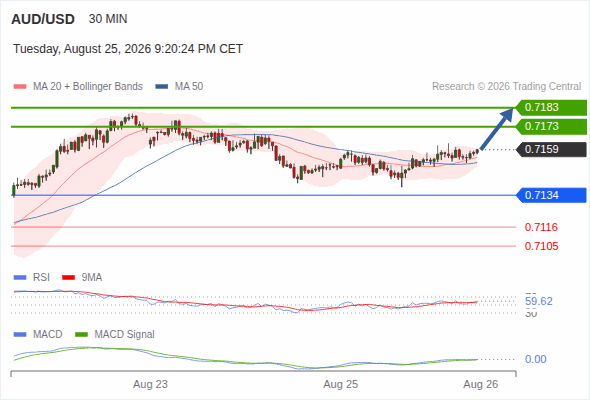The height and width of the screenshot is (400, 590).
Task: Click the MACD Signal green legend marker
Action: coord(81,335)
